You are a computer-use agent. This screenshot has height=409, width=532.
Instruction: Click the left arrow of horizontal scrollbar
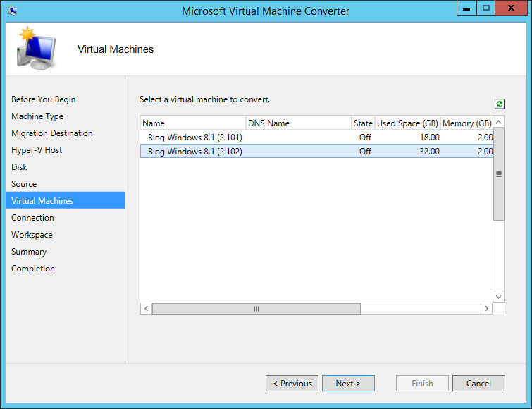[147, 309]
